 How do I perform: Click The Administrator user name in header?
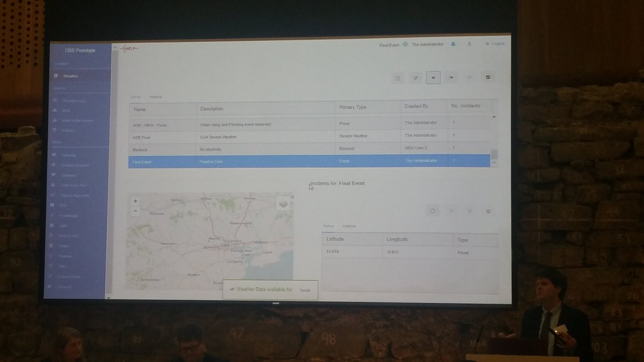428,45
